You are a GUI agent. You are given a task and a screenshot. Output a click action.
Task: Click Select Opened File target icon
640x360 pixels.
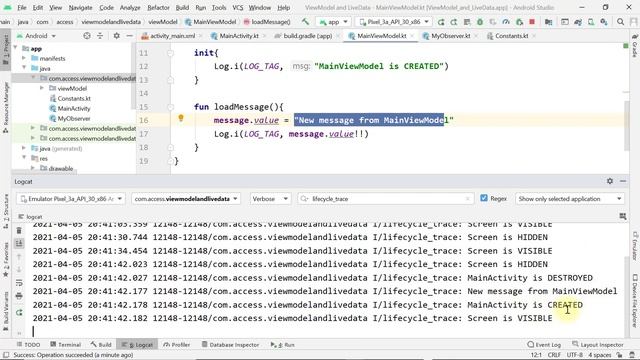[x=87, y=36]
